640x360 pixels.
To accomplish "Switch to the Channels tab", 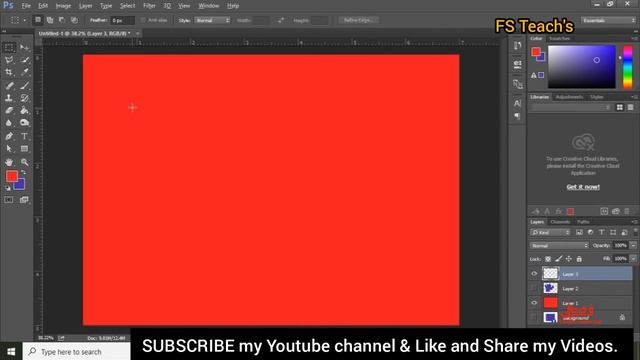I will pos(560,222).
